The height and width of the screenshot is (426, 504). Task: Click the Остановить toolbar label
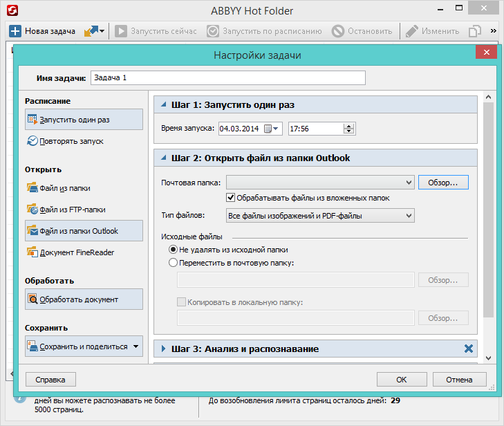pos(370,31)
